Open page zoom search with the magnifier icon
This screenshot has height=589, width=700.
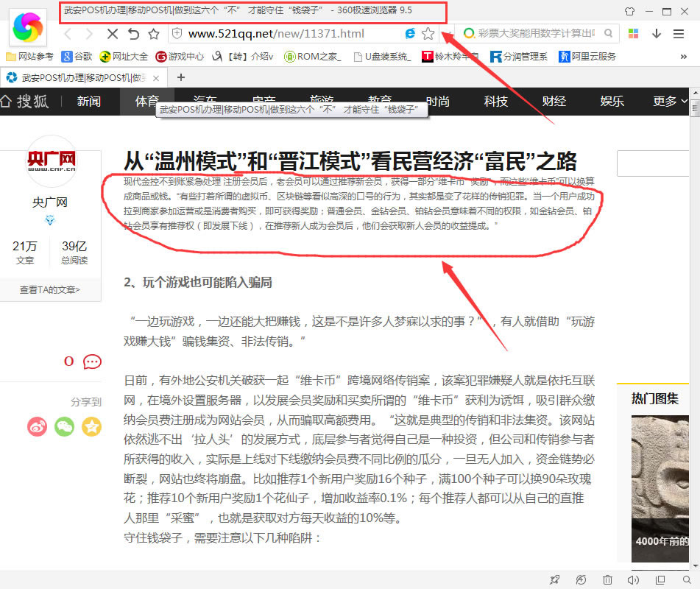(x=687, y=579)
